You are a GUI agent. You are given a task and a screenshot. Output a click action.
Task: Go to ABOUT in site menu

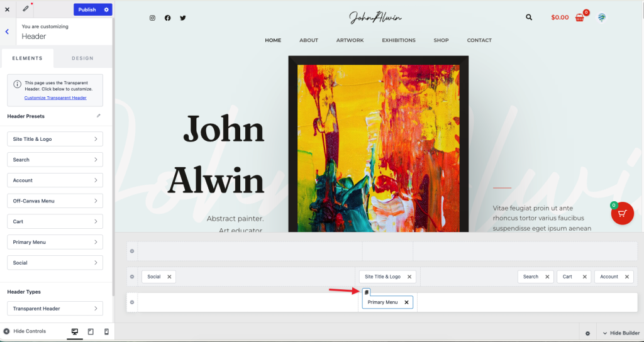tap(309, 40)
